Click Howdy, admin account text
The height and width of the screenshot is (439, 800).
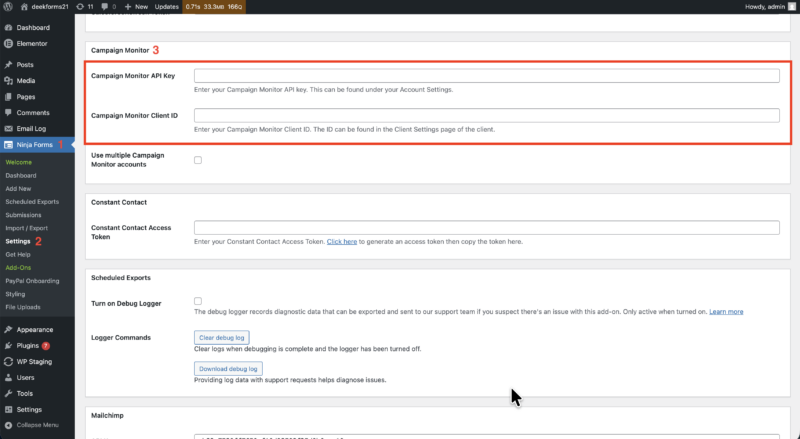[x=765, y=7]
